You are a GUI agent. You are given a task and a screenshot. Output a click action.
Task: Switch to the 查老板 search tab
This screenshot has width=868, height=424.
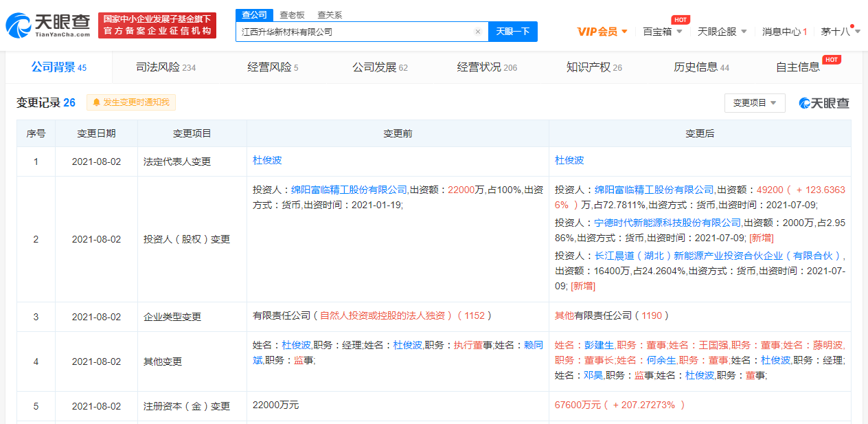click(292, 14)
